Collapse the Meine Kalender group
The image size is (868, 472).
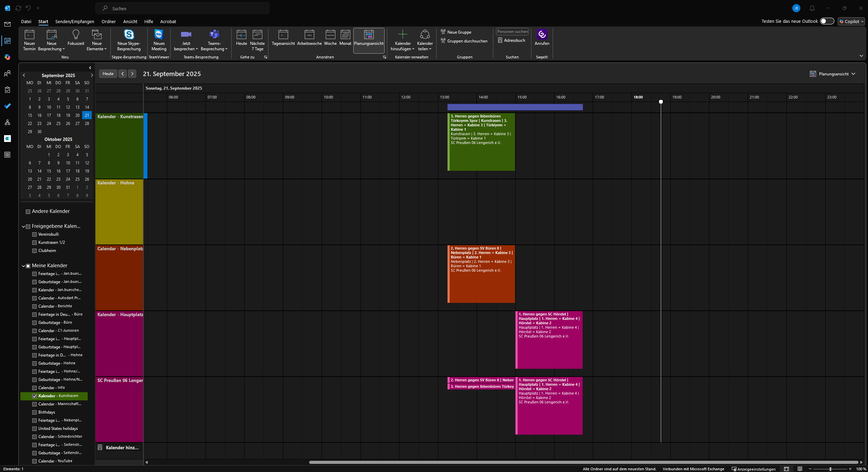point(23,266)
